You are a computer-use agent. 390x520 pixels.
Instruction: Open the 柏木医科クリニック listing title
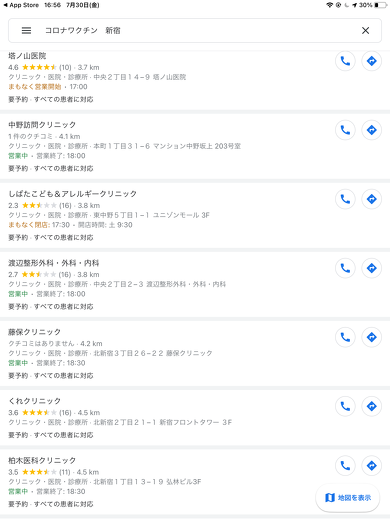pyautogui.click(x=42, y=460)
